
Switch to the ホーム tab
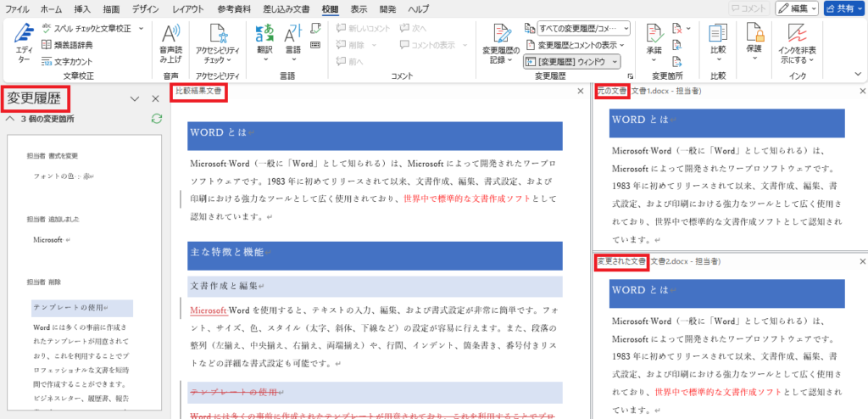pos(52,9)
